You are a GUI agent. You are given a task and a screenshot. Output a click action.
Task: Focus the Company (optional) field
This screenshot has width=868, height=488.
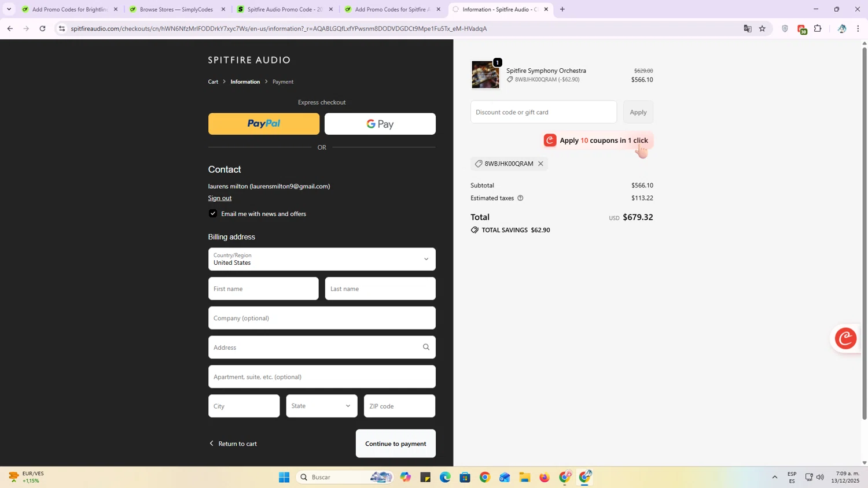322,318
